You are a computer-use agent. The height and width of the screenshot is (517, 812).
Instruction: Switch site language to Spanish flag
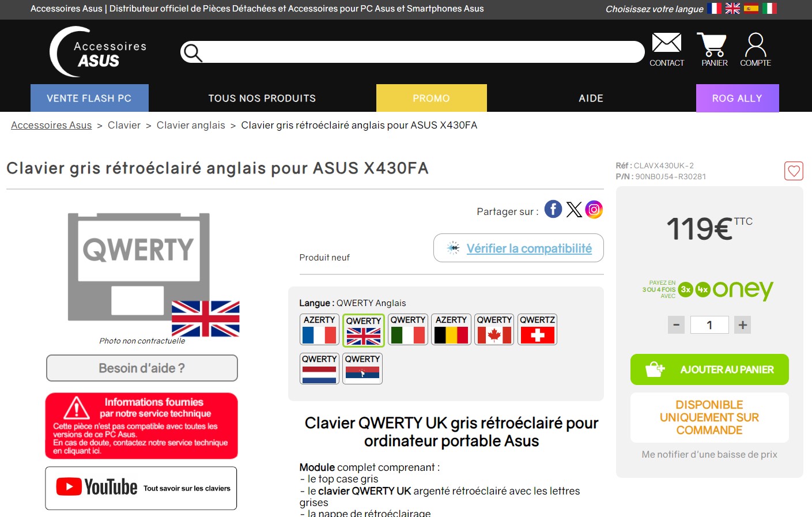click(x=751, y=8)
